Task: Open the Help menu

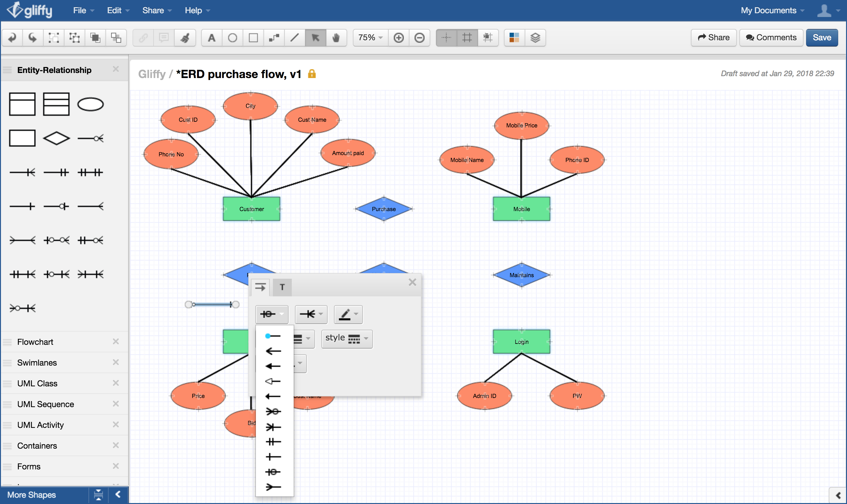Action: (193, 10)
